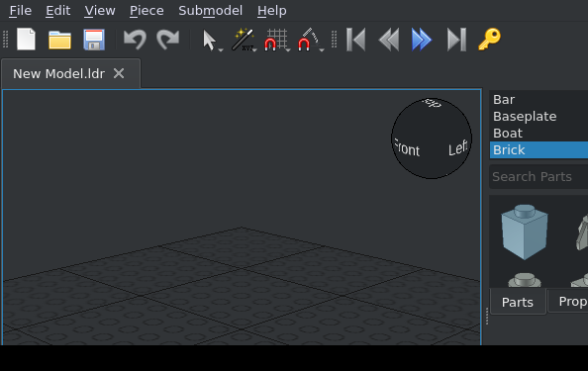The height and width of the screenshot is (371, 588).
Task: Go to the previous building step
Action: pos(389,40)
